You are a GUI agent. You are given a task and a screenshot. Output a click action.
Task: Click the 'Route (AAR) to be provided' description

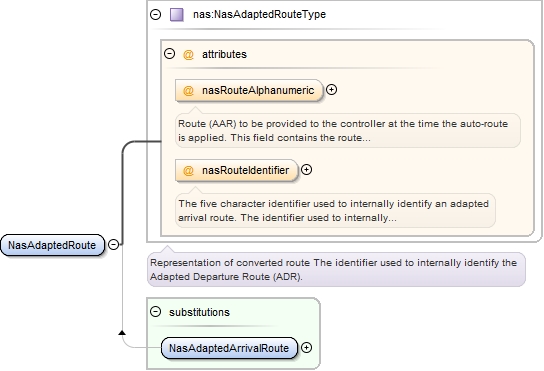348,130
